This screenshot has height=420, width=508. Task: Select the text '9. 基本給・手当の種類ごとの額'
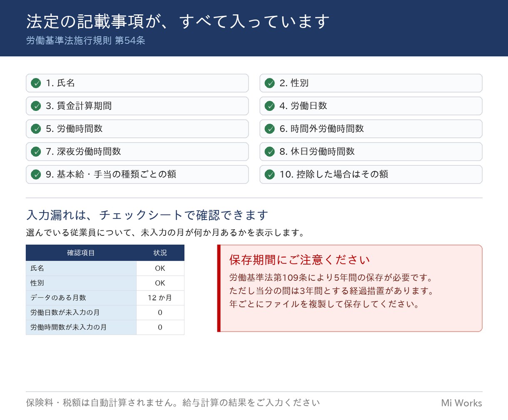tap(111, 174)
